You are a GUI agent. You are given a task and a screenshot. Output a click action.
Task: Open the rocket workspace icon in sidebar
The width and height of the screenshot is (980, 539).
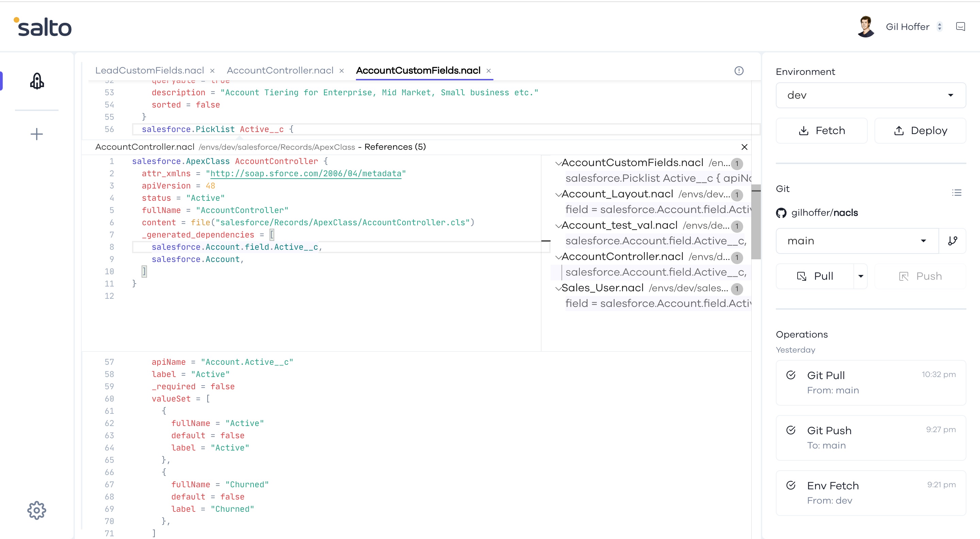point(37,81)
